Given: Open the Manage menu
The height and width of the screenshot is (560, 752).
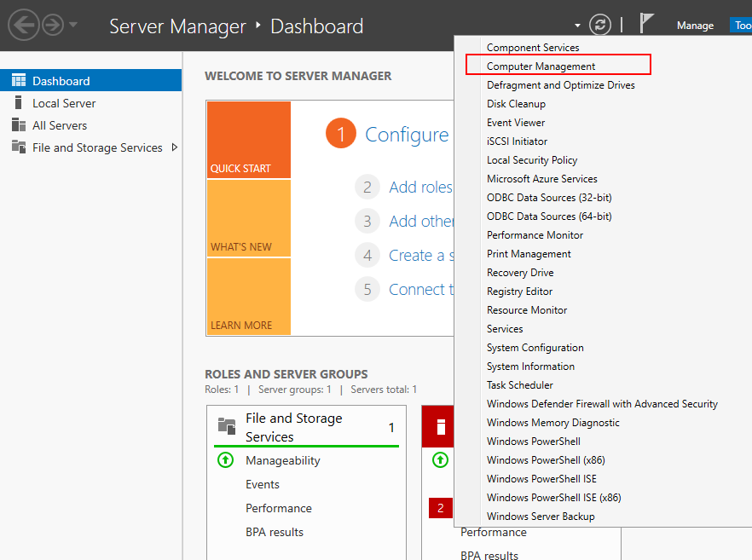Looking at the screenshot, I should [695, 26].
